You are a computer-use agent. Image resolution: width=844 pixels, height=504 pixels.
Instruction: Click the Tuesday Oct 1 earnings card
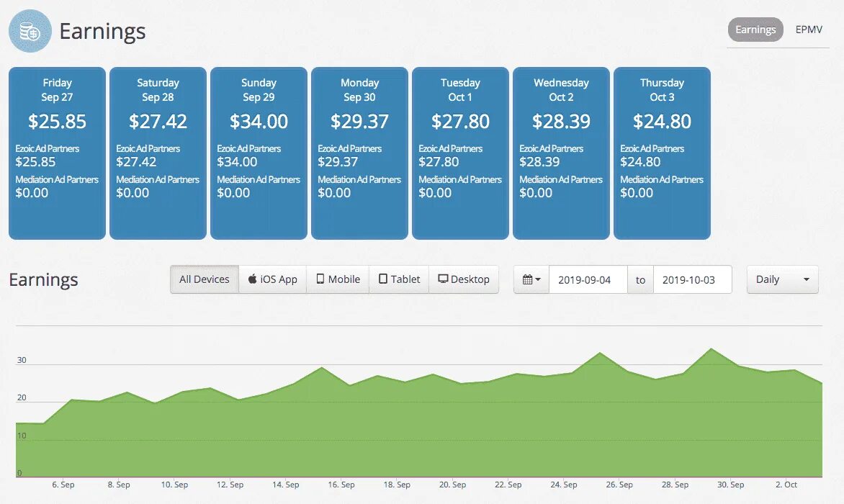click(x=460, y=153)
